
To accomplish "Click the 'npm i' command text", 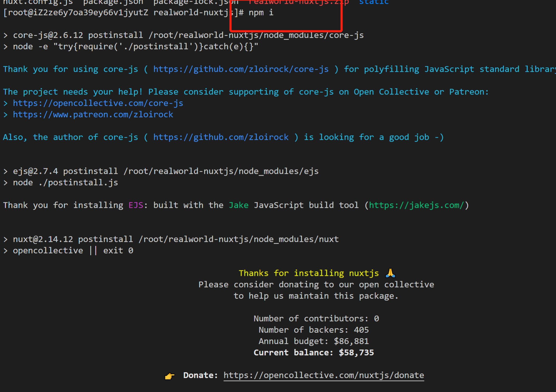I will click(261, 13).
